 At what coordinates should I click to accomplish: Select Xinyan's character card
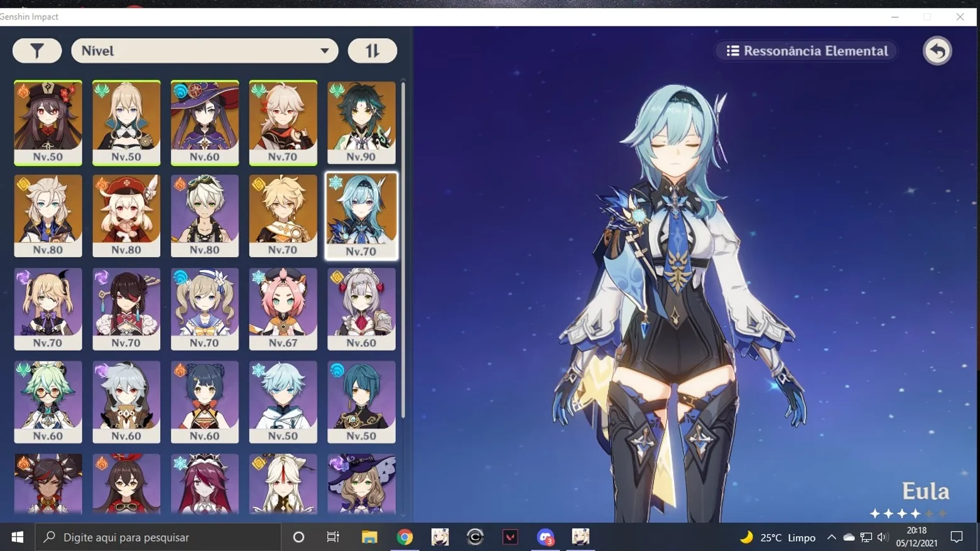(48, 484)
